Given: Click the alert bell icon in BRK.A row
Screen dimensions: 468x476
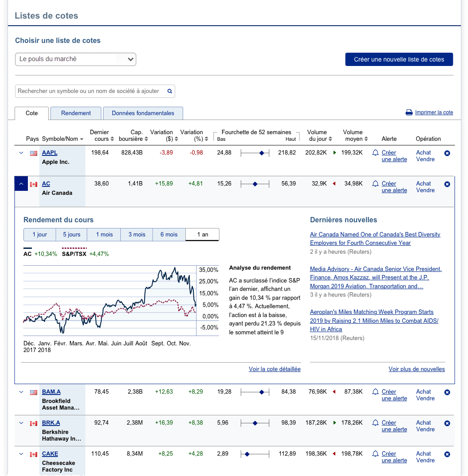Looking at the screenshot, I should [x=375, y=423].
